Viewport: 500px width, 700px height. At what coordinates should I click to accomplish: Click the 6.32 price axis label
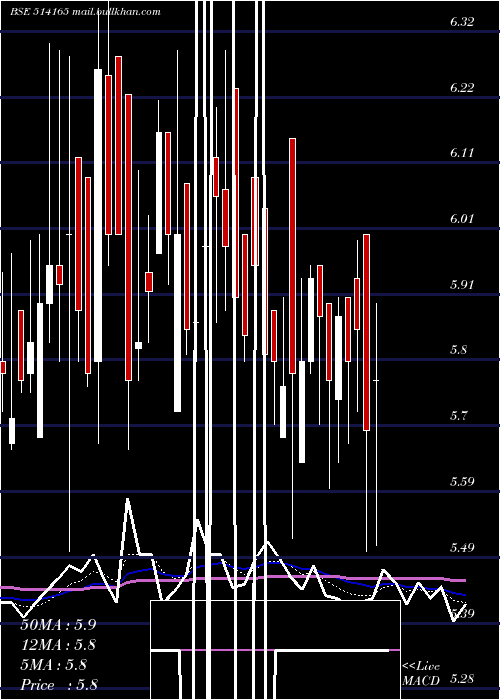tap(462, 22)
